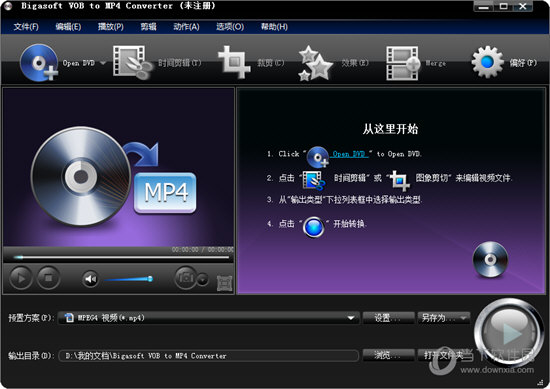Click the 浏览... browse button
Screen dimensions: 550x389
click(388, 355)
